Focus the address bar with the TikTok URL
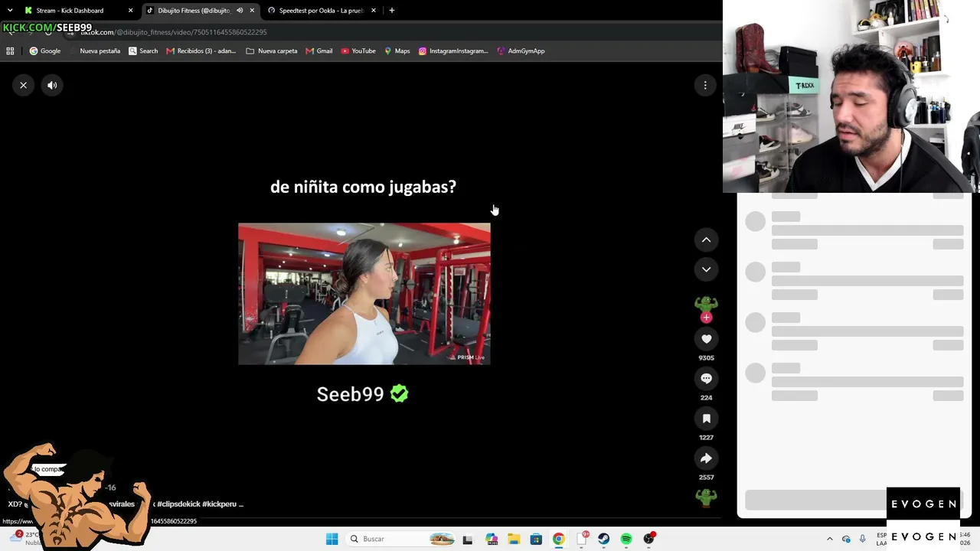Screen dimensions: 980x551 [383, 32]
